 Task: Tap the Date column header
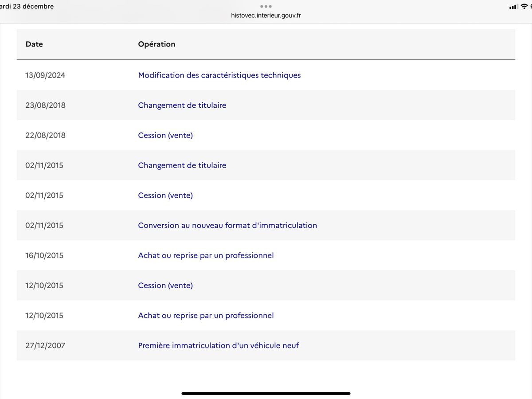point(34,44)
